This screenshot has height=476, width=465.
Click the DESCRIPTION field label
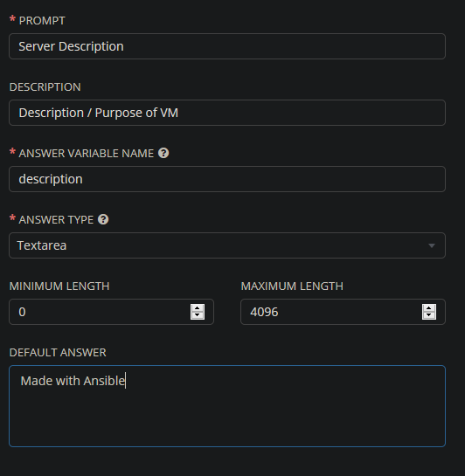pyautogui.click(x=45, y=87)
